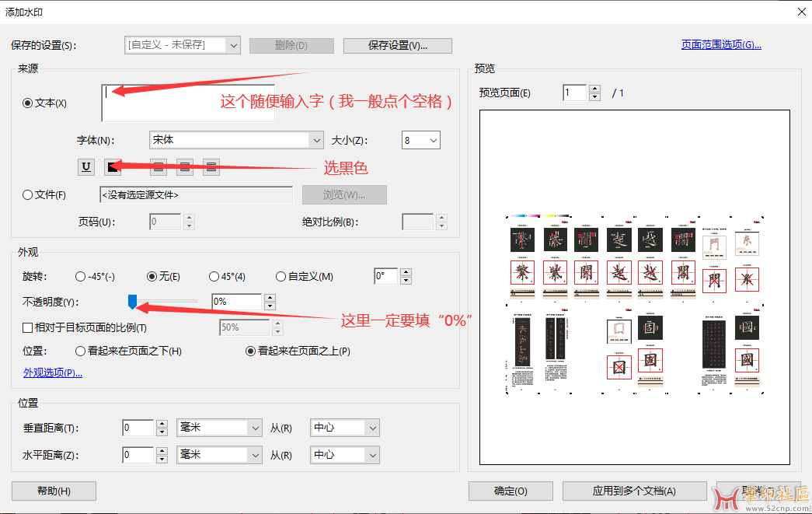Screen dimensions: 812x514
Task: Enable 相对于目标页面的比例 checkbox
Action: click(x=28, y=327)
